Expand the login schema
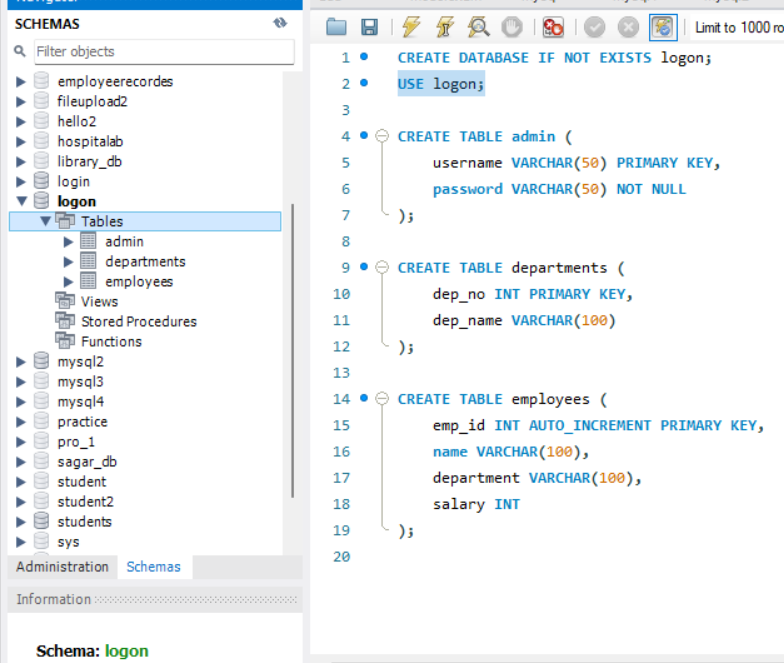This screenshot has width=784, height=663. click(20, 182)
